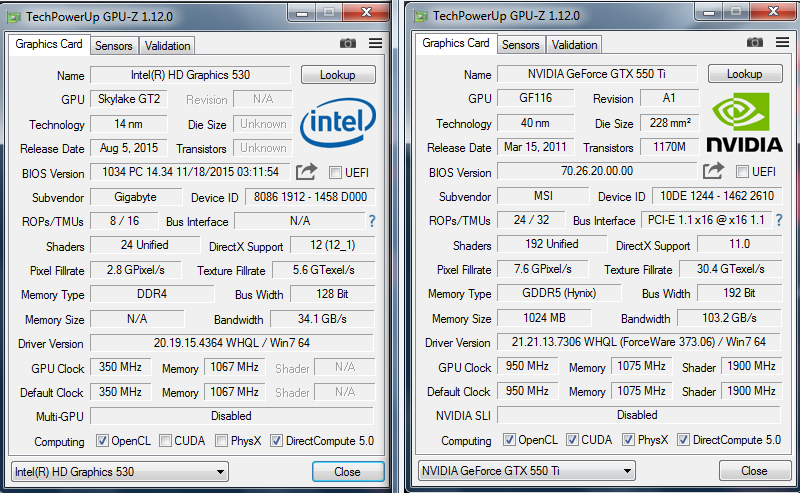800x493 pixels.
Task: Click the Gigabyte subvendor field
Action: coord(136,197)
